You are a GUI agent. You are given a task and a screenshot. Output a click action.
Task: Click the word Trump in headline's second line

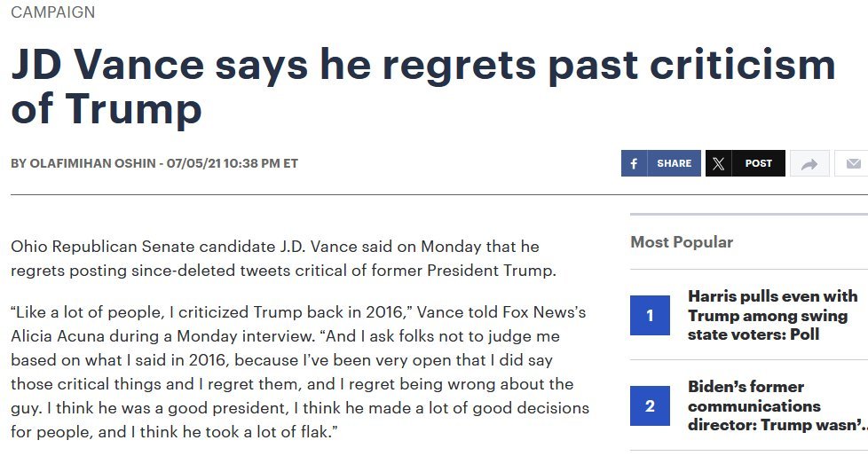(133, 107)
